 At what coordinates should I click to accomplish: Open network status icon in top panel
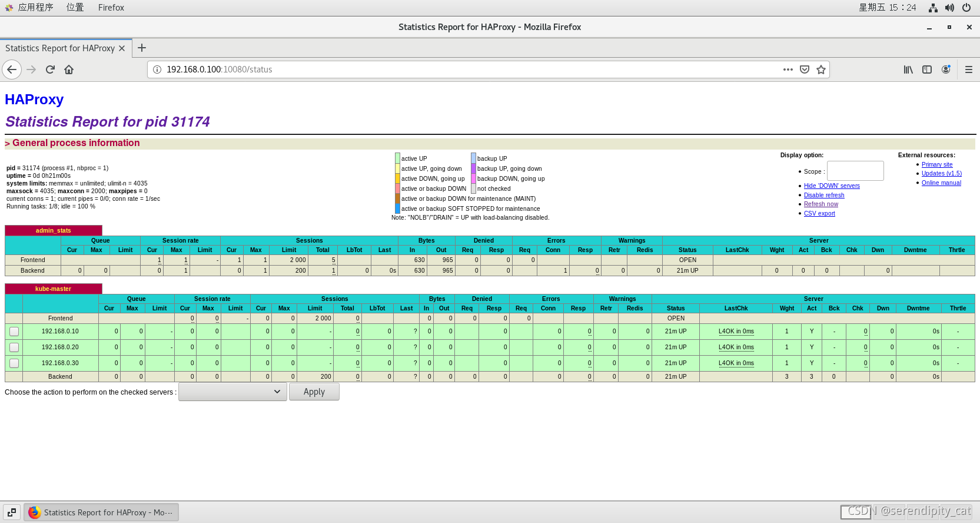point(933,8)
